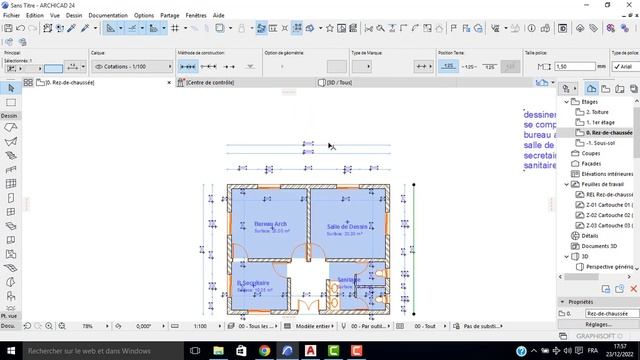Click the Taille police 1,50 field
The image size is (640, 360).
575,67
